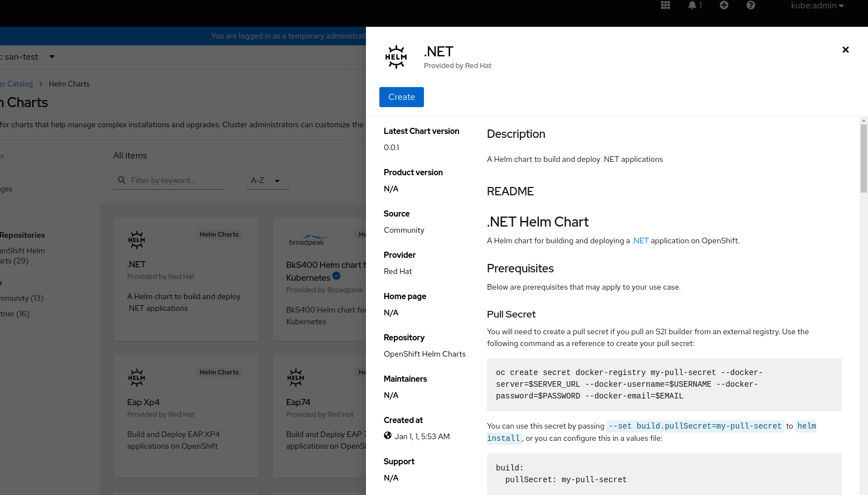Open the help question mark icon

coord(751,6)
